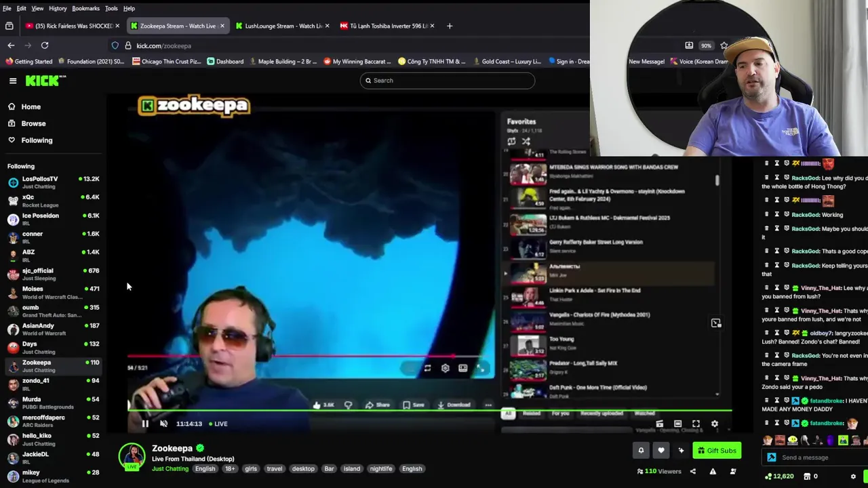Delete oldboy7's chat message with trash icon

point(767,333)
